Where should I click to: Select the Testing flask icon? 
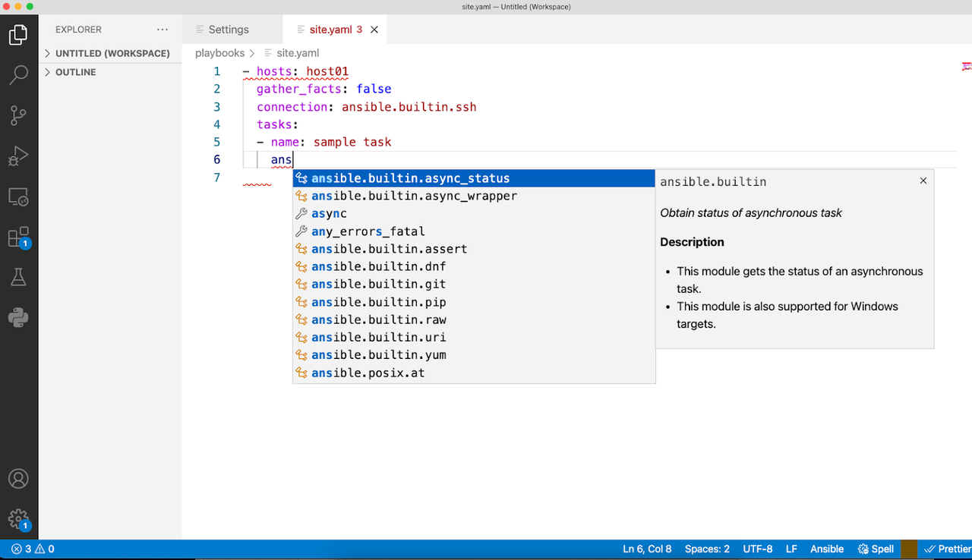[18, 276]
